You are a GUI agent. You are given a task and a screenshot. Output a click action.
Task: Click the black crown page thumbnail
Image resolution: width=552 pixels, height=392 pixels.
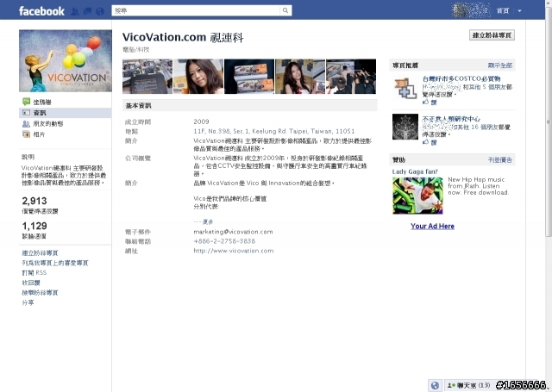coord(405,127)
